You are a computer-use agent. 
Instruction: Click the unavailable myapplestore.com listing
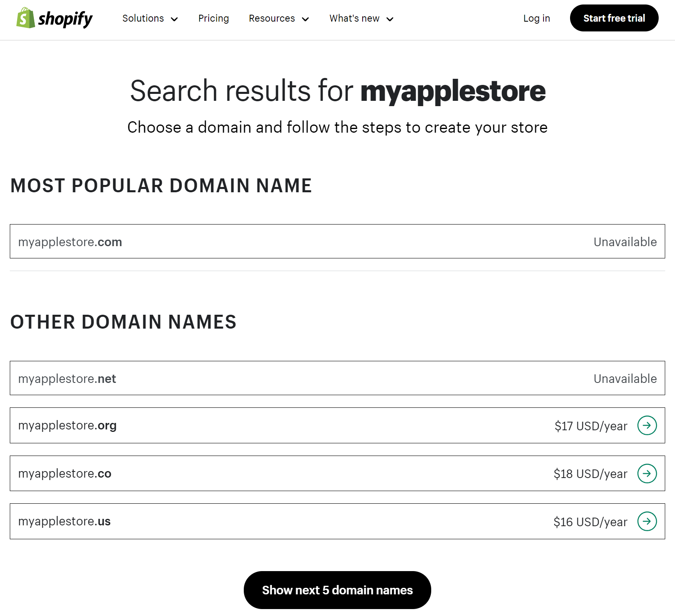coord(337,241)
